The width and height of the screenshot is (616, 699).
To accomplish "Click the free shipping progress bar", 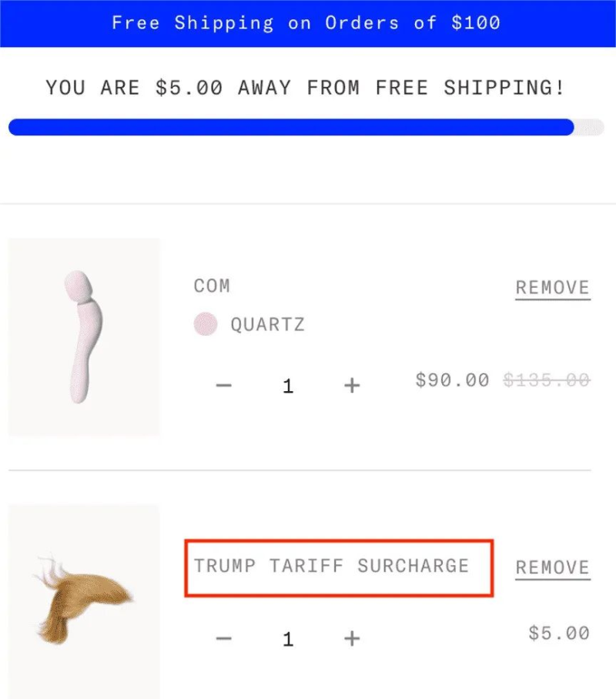I will (x=306, y=127).
